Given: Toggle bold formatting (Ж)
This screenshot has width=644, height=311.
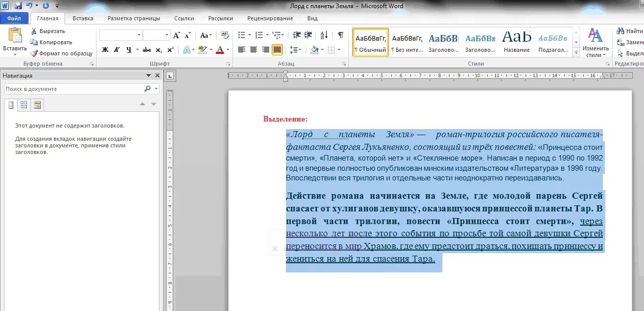Looking at the screenshot, I should (x=105, y=50).
